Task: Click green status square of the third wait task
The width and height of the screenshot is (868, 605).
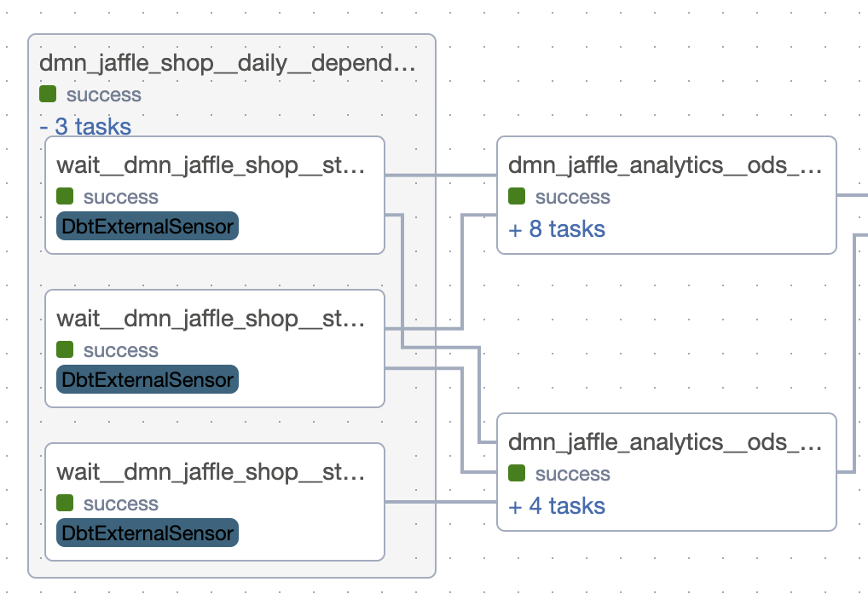Action: click(65, 504)
